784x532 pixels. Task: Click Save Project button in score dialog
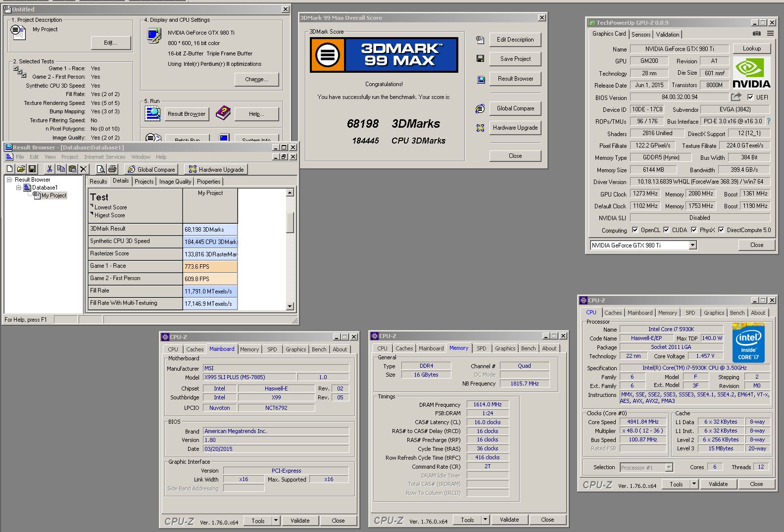(515, 59)
